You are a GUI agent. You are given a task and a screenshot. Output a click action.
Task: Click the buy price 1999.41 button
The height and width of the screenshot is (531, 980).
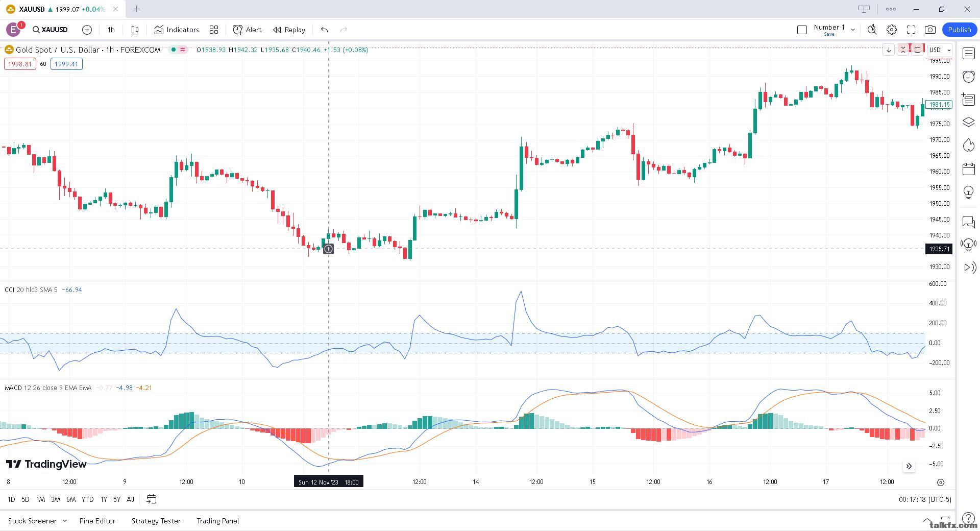pyautogui.click(x=66, y=64)
